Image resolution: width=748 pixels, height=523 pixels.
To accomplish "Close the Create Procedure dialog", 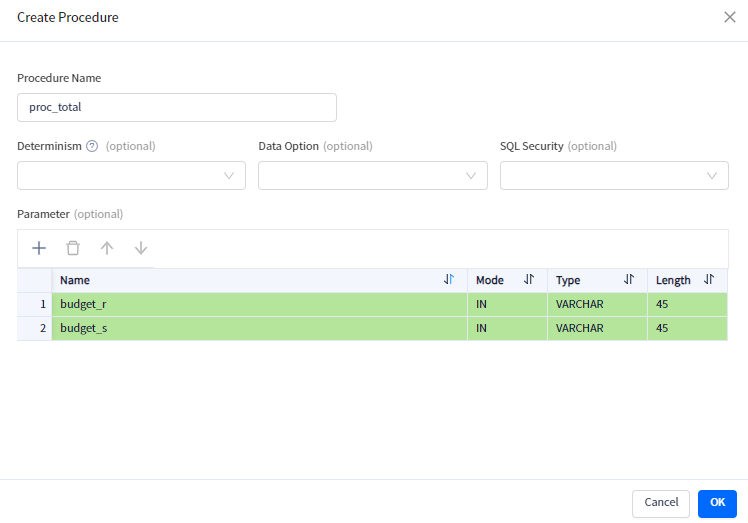I will click(x=730, y=17).
